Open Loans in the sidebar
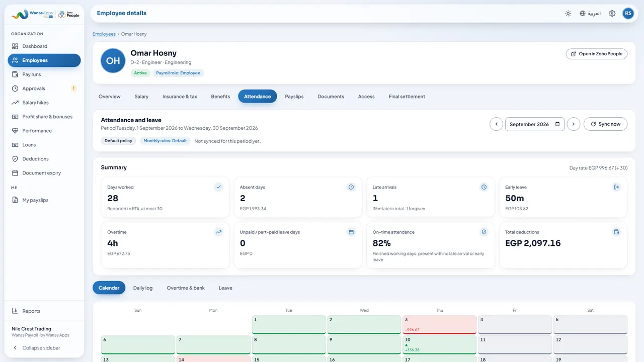 pyautogui.click(x=44, y=145)
